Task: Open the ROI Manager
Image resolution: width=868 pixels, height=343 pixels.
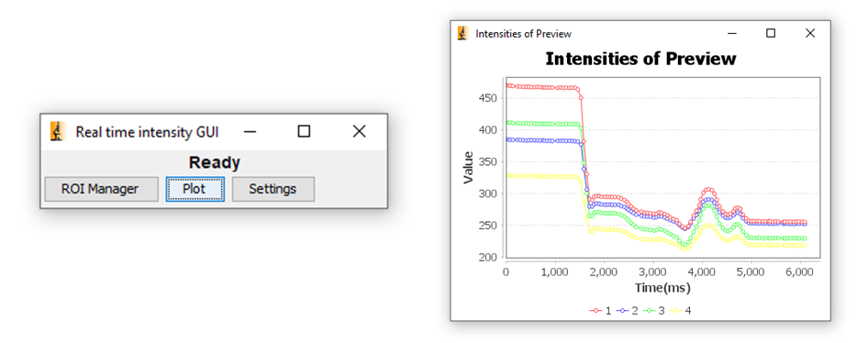Action: click(x=101, y=189)
